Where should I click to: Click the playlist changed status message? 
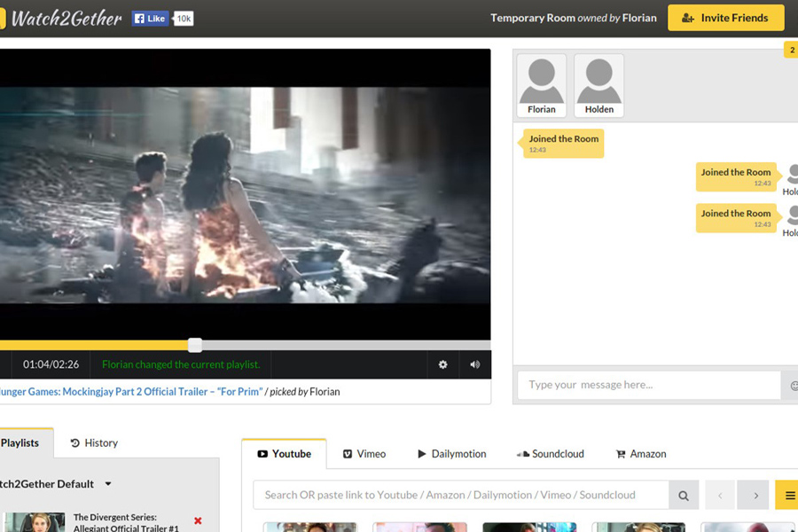click(x=181, y=364)
